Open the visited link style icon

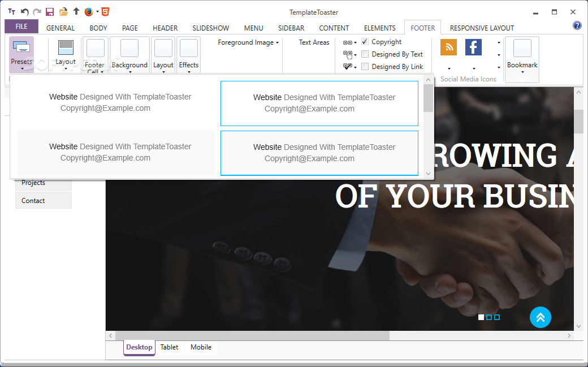(349, 67)
